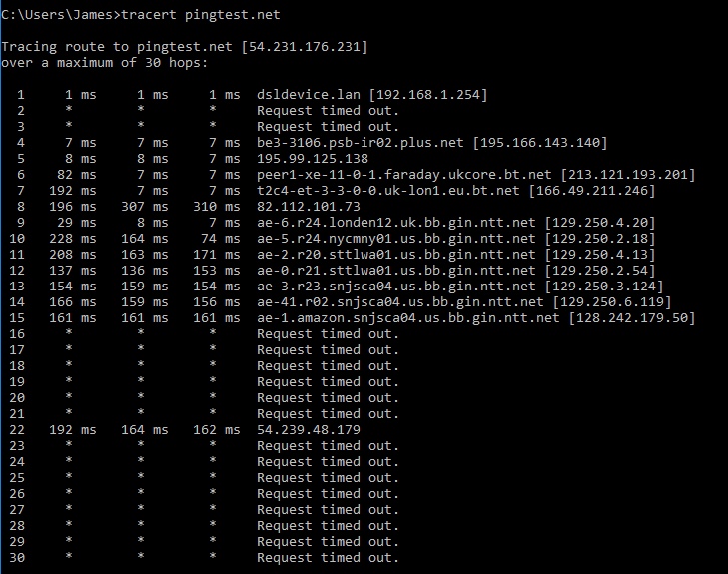Click the 228 ms value in hop 10

coord(73,238)
